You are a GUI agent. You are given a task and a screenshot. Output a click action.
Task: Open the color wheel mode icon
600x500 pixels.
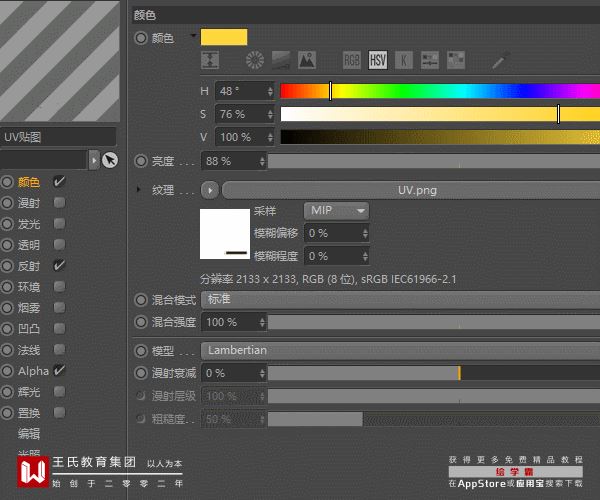[x=254, y=60]
